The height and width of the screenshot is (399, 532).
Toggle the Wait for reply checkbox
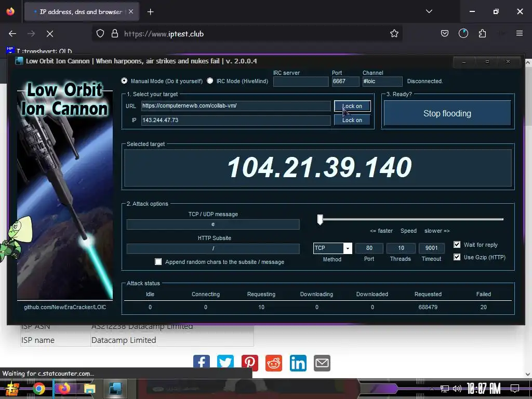click(457, 245)
